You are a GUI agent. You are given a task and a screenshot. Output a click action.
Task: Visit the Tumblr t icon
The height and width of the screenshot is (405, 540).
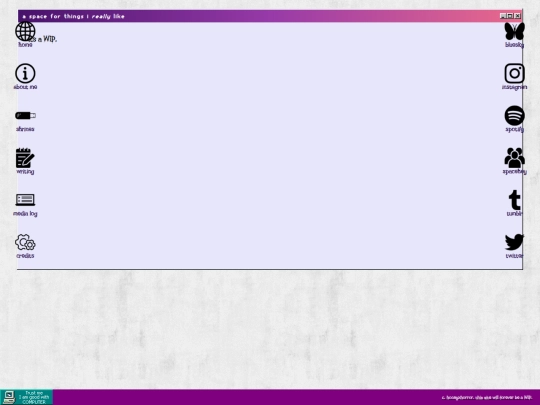(x=515, y=200)
